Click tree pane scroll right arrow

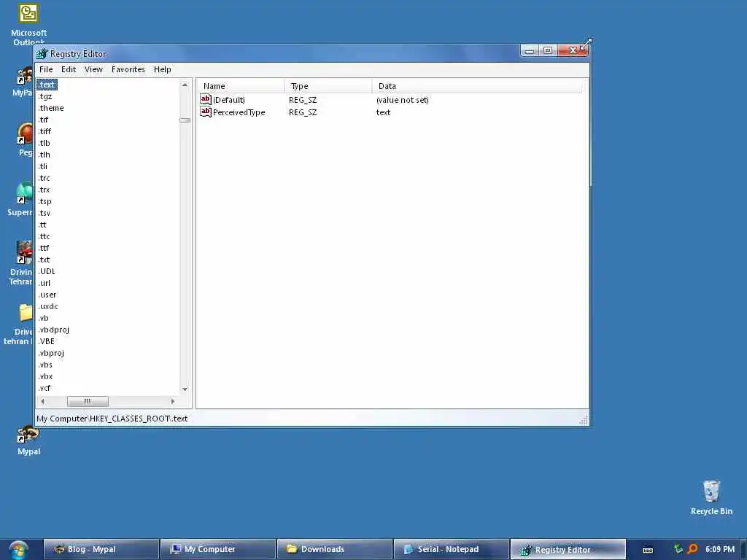(x=172, y=402)
